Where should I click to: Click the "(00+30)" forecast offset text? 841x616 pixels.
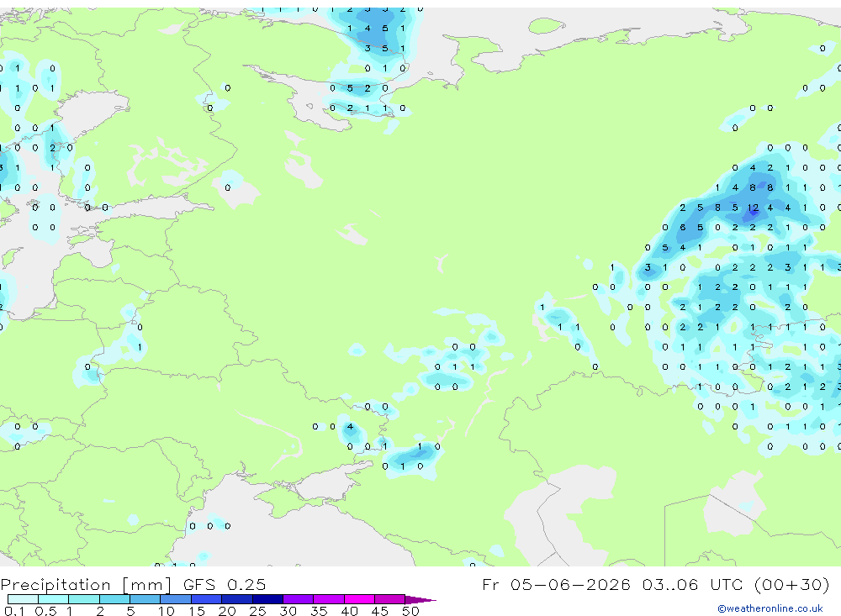791,584
